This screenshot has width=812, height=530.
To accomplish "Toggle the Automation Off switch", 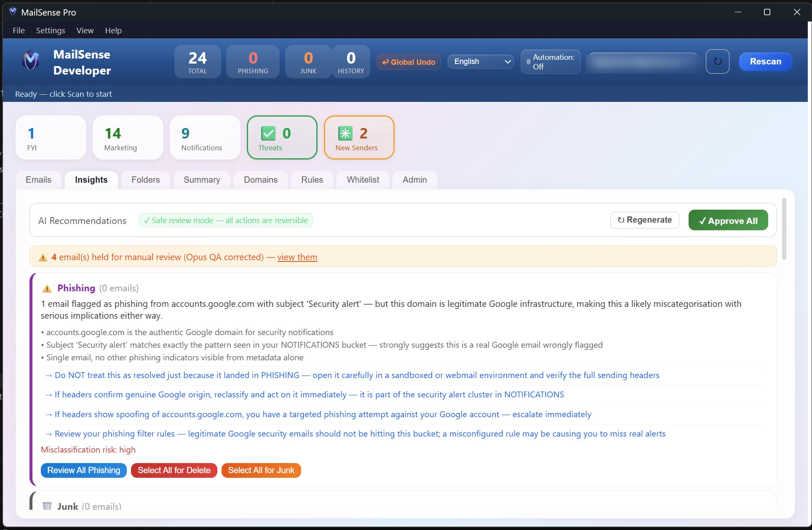I will (x=550, y=62).
